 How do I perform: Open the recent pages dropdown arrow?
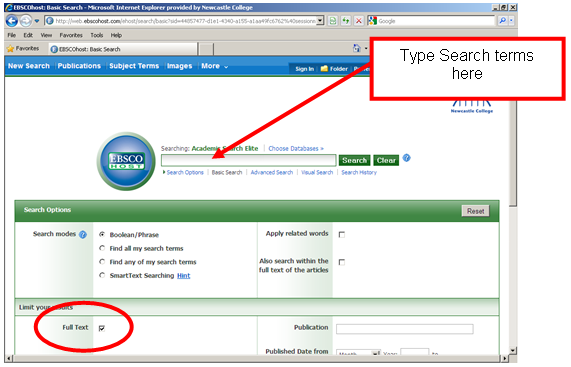[37, 21]
